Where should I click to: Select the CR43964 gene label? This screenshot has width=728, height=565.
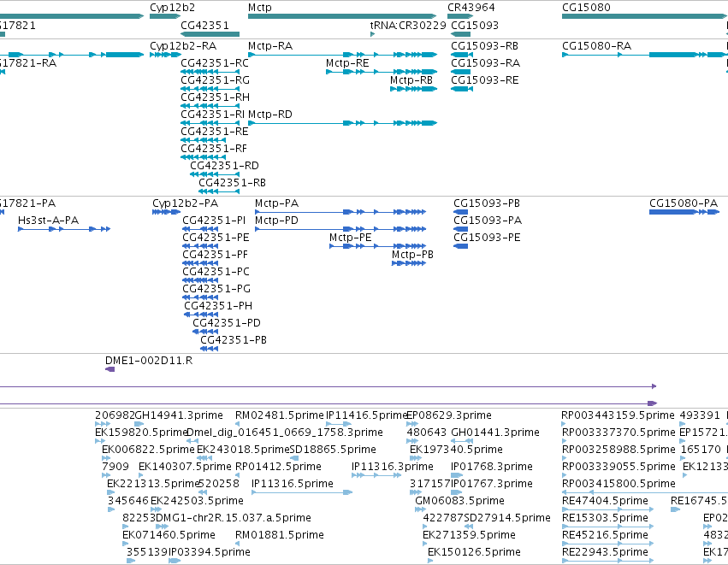(x=471, y=8)
